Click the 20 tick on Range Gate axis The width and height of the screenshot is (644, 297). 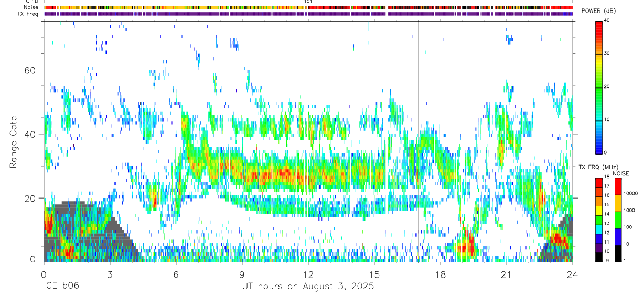click(29, 198)
